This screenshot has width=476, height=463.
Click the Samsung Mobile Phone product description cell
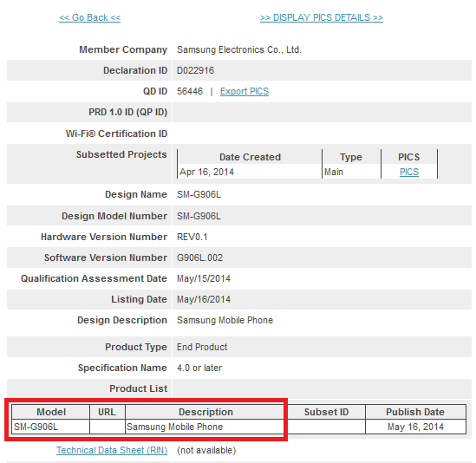click(205, 427)
